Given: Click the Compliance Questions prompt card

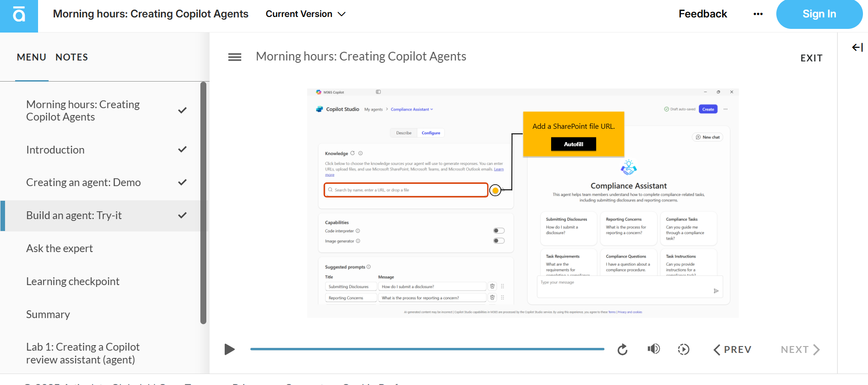Looking at the screenshot, I should pos(629,262).
